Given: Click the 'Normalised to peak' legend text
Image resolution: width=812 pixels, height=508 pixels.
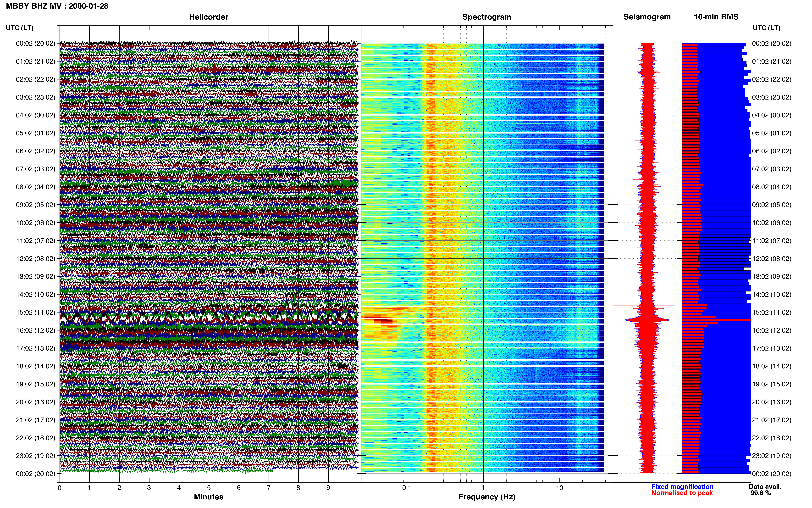Looking at the screenshot, I should pyautogui.click(x=682, y=493).
